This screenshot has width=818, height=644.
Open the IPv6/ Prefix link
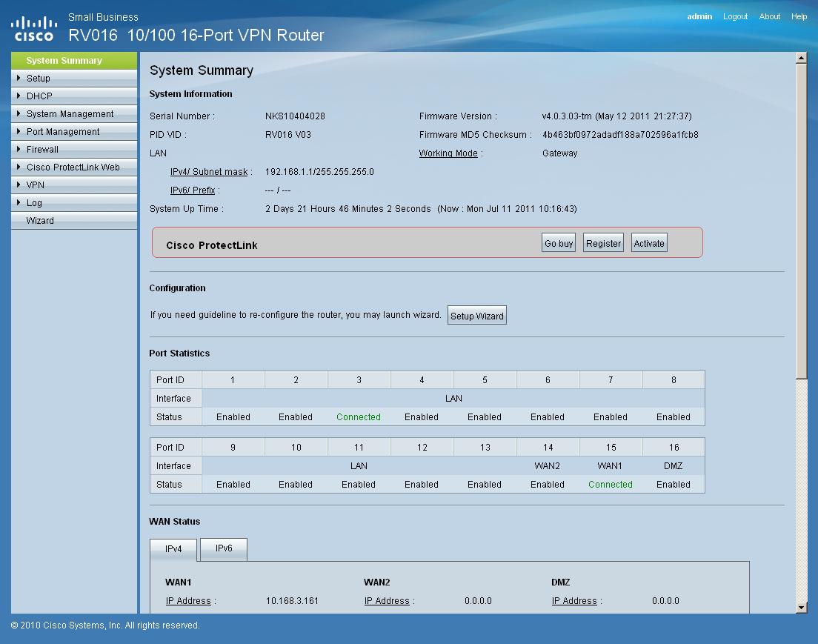coord(193,190)
